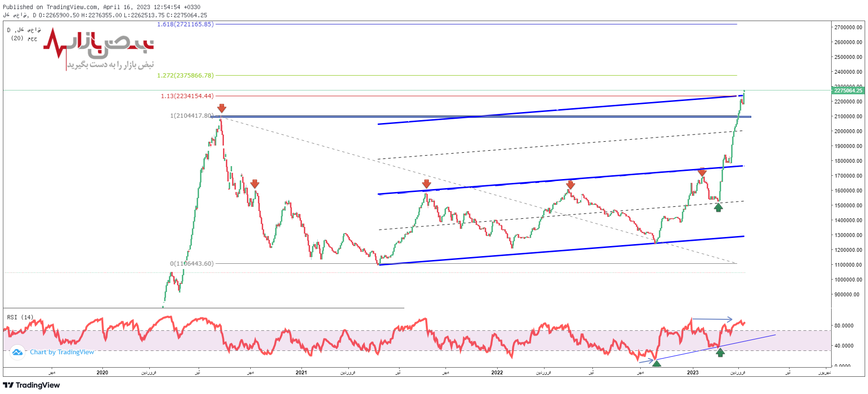Click the red down arrow at the 2020 price peak
868x394 pixels.
click(222, 109)
